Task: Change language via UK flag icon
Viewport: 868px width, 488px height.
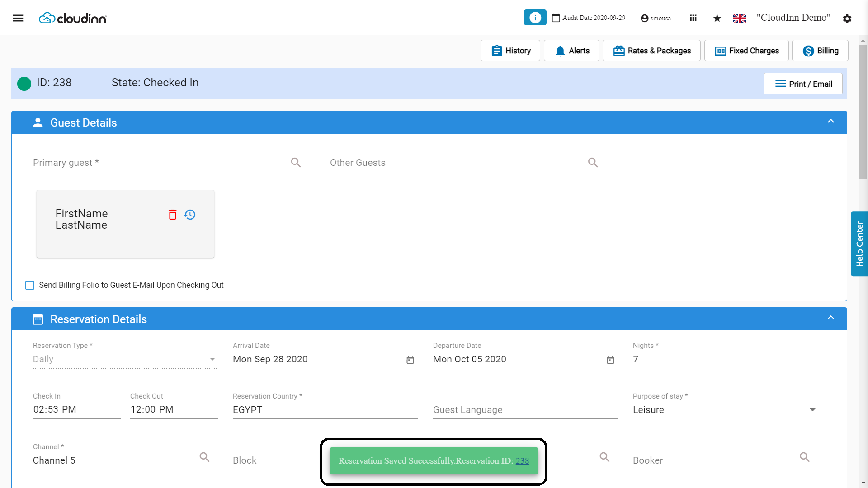Action: pos(740,18)
